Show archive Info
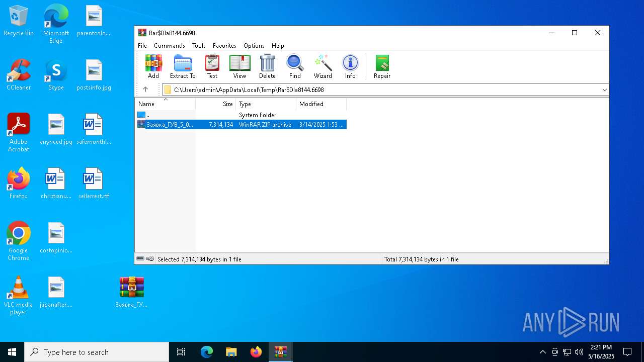Screen dimensions: 644x362 click(x=350, y=66)
